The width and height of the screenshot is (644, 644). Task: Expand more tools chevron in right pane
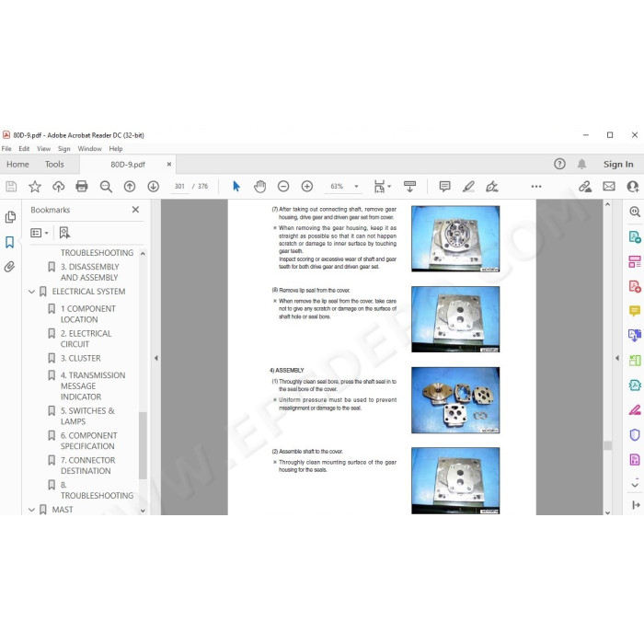(635, 485)
